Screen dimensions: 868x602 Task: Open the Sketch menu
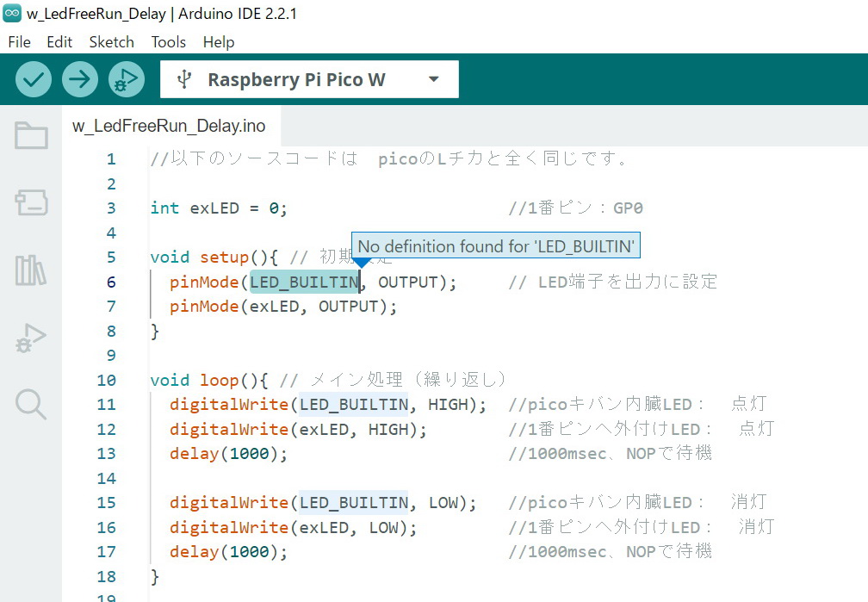coord(111,42)
